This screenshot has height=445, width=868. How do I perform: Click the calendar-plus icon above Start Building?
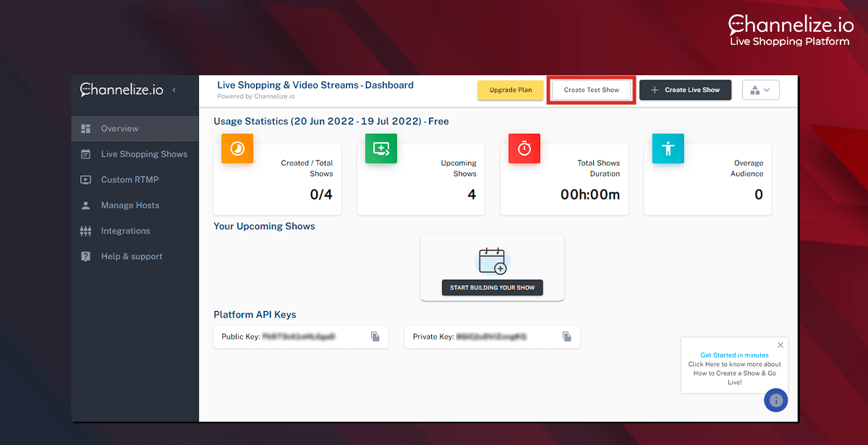(493, 260)
